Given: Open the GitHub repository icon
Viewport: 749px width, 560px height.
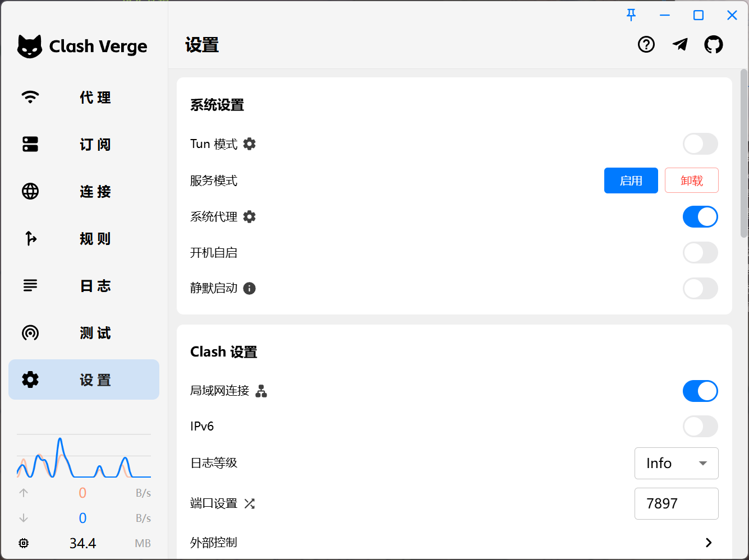Looking at the screenshot, I should click(713, 45).
